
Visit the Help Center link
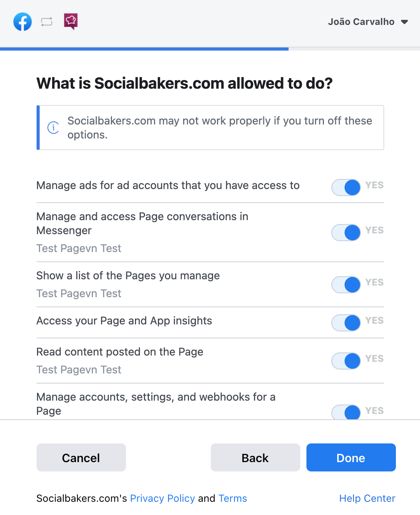coord(367,498)
